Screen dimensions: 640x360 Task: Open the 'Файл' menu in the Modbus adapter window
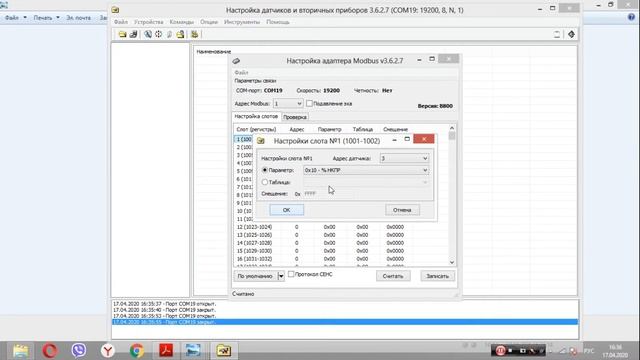pyautogui.click(x=241, y=72)
